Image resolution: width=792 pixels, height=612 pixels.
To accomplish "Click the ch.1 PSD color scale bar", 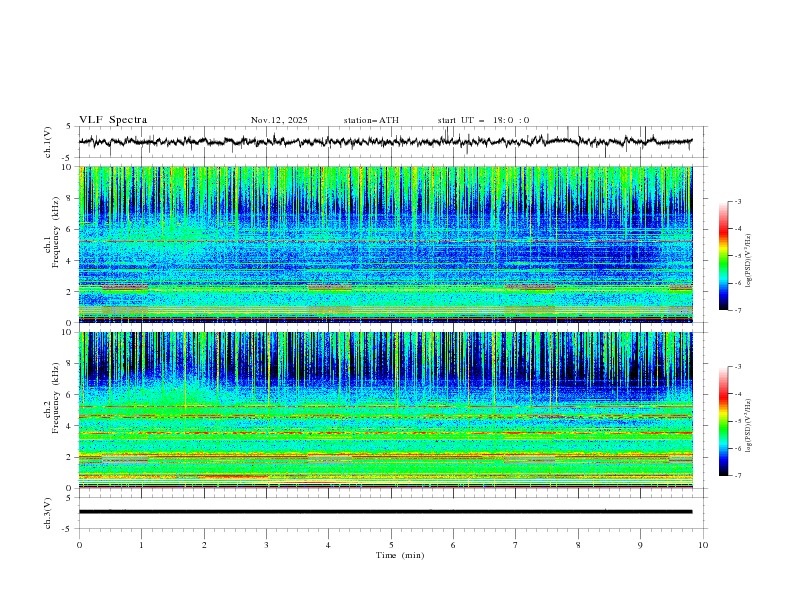I will pyautogui.click(x=723, y=255).
